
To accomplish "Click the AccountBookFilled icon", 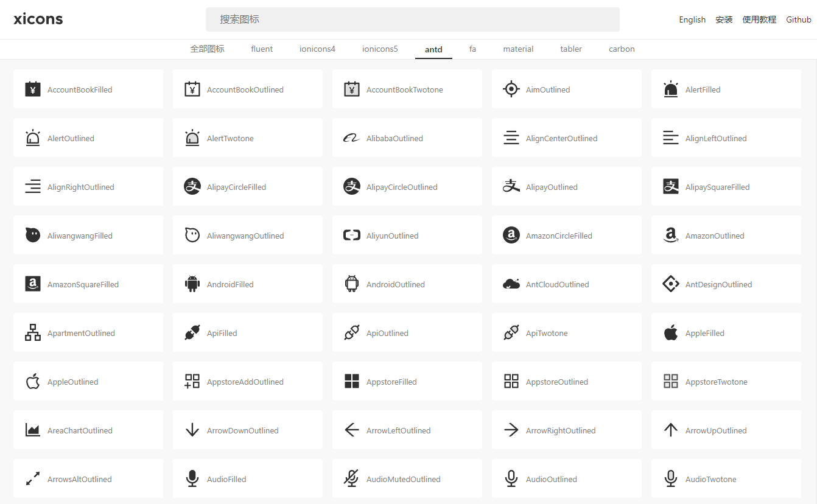I will (33, 89).
